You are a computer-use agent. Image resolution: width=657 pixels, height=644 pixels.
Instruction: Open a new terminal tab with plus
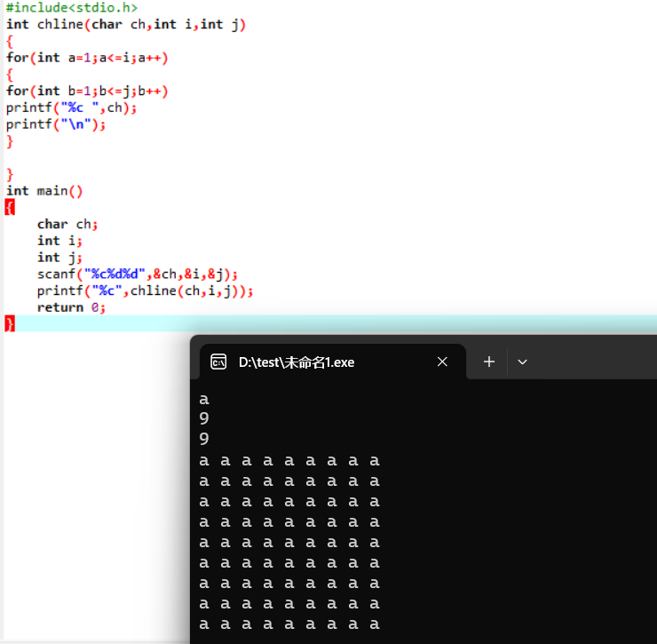click(489, 362)
